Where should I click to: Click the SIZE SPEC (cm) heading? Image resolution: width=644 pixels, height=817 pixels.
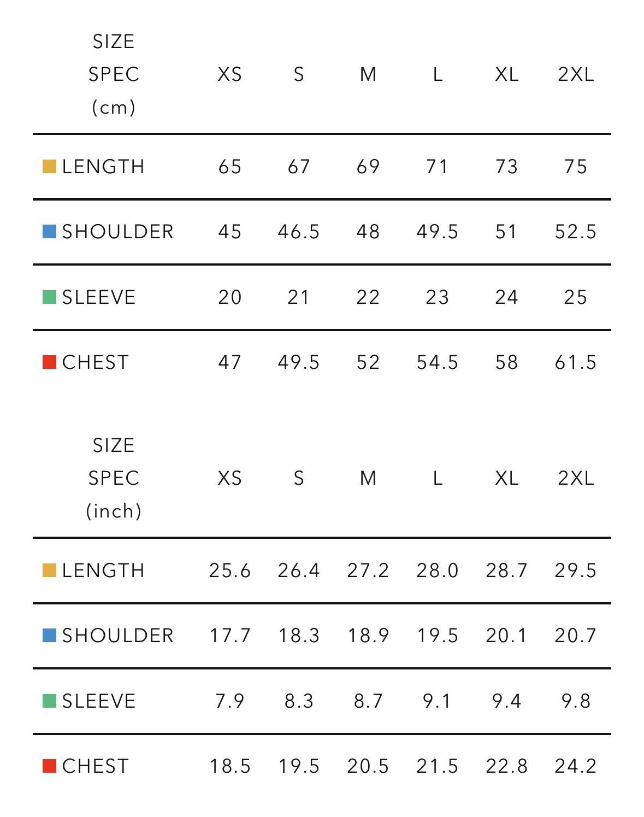(114, 74)
